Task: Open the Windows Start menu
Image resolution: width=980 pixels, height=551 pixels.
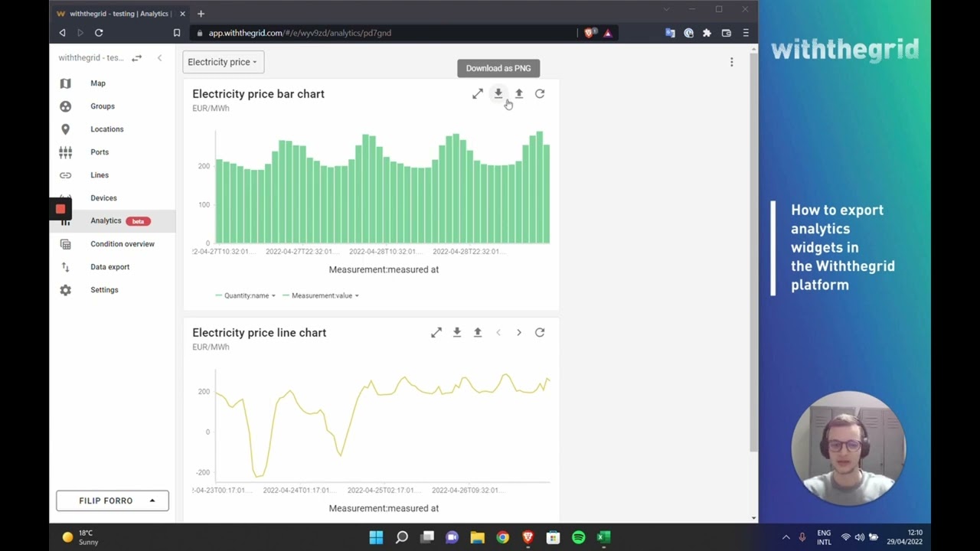Action: click(x=376, y=537)
